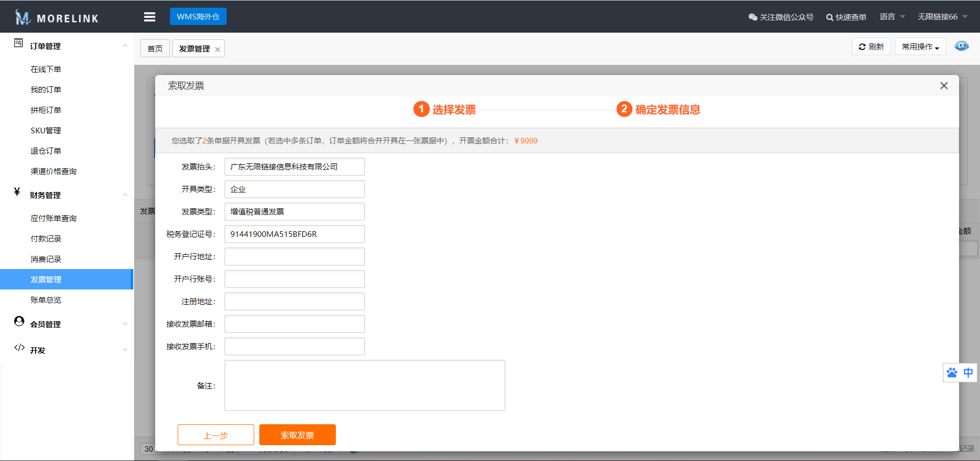Click the MORELINK logo
The image size is (980, 461).
pyautogui.click(x=57, y=17)
